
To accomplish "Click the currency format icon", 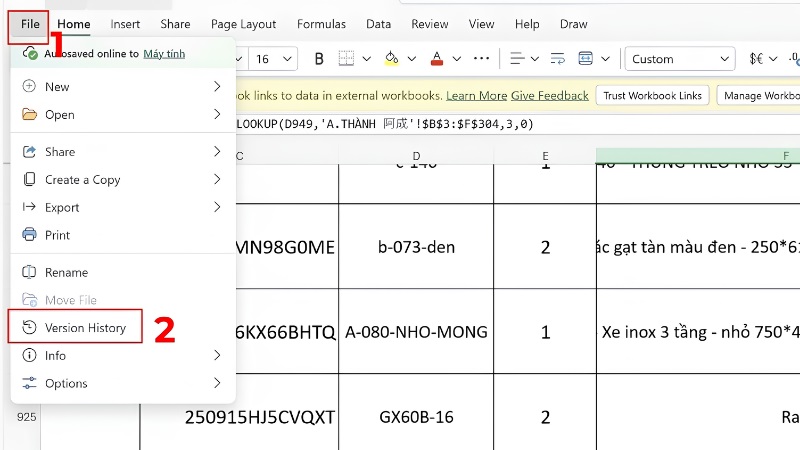I will pos(756,59).
